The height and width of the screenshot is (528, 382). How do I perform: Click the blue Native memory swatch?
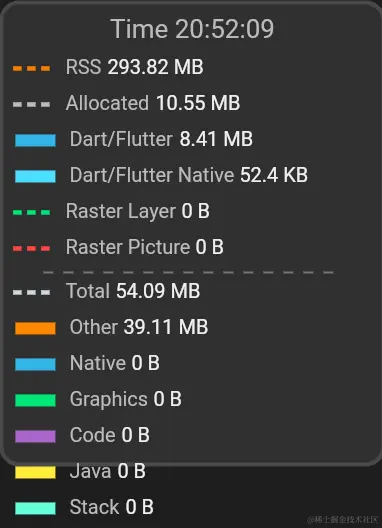pyautogui.click(x=35, y=364)
